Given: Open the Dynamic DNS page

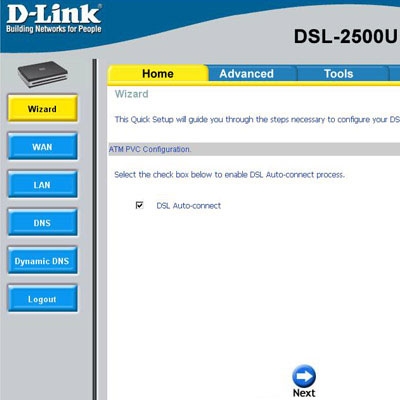Looking at the screenshot, I should click(x=42, y=261).
